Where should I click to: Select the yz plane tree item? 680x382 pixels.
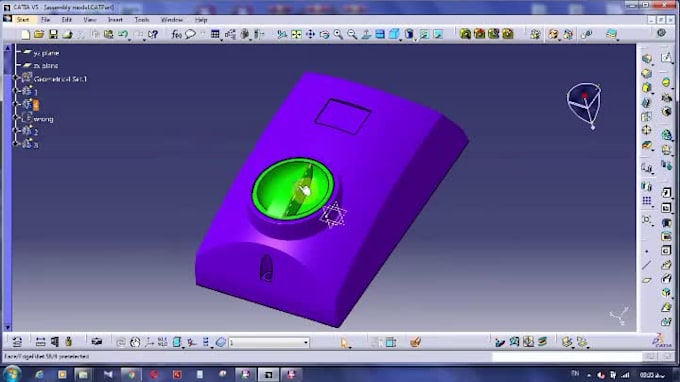coord(46,53)
